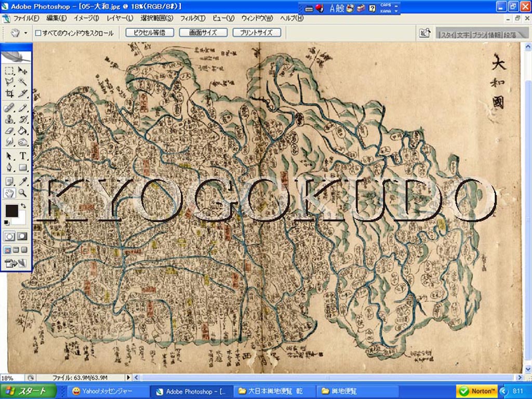Open the フィルタ (Filter) menu
Image resolution: width=532 pixels, height=399 pixels.
point(193,18)
